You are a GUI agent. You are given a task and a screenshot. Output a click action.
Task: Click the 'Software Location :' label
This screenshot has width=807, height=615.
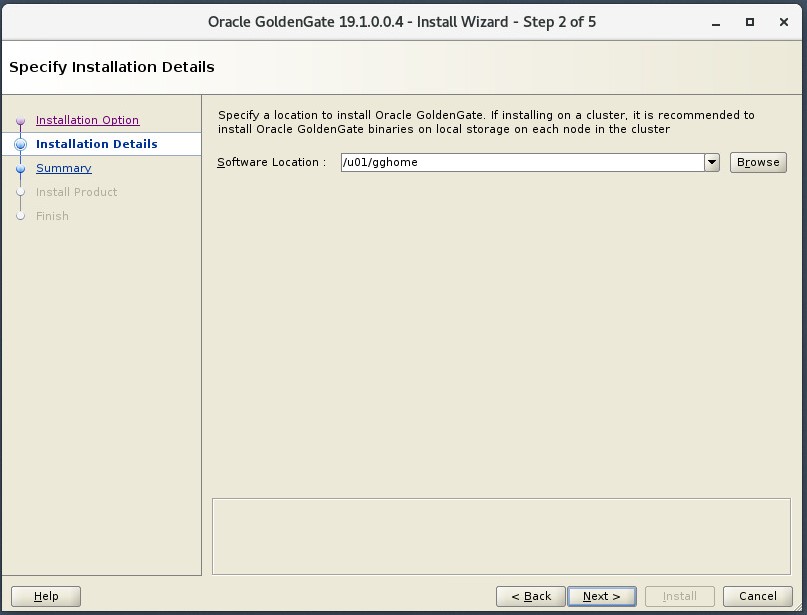[271, 163]
